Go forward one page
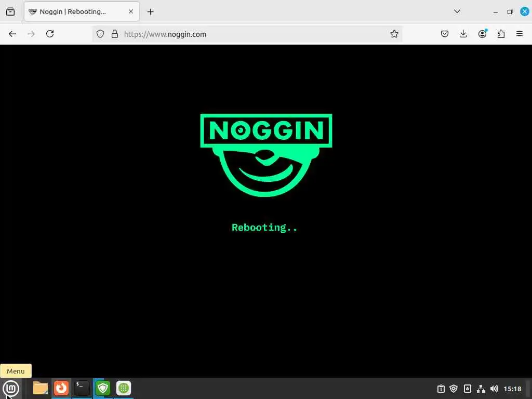Viewport: 532px width, 399px height. click(x=31, y=34)
